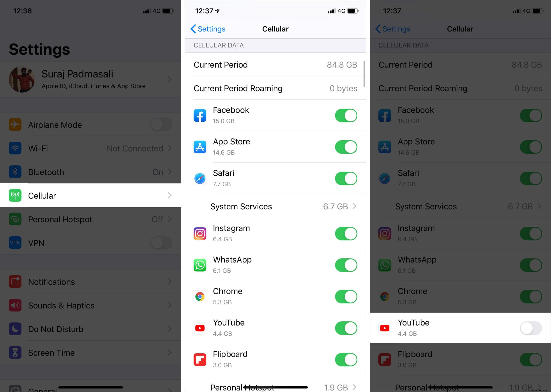Viewport: 551px width, 392px height.
Task: Tap the Chrome icon in cellular settings
Action: point(200,296)
